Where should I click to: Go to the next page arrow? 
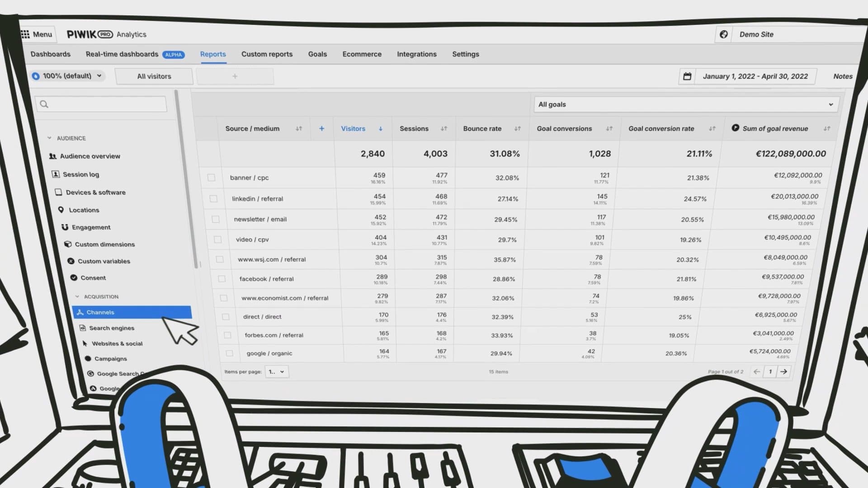pos(783,371)
